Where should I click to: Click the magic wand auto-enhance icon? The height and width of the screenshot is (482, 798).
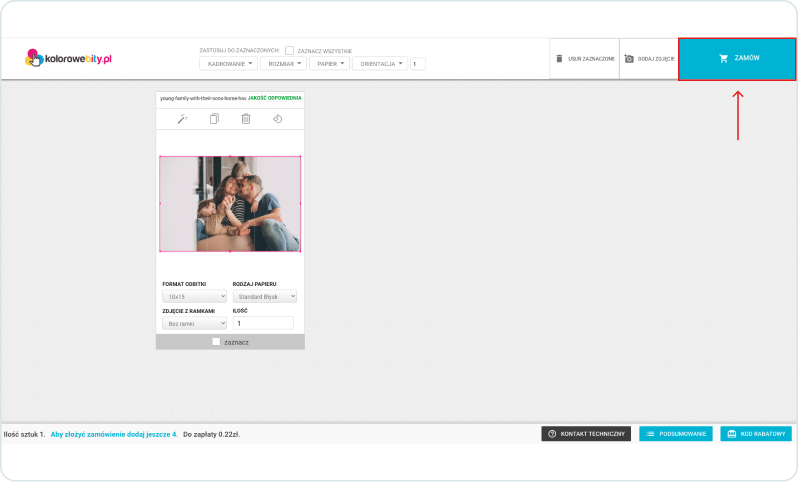[x=183, y=119]
